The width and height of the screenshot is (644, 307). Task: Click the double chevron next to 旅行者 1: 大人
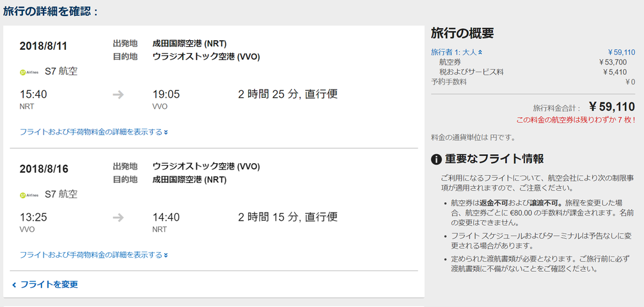[480, 52]
